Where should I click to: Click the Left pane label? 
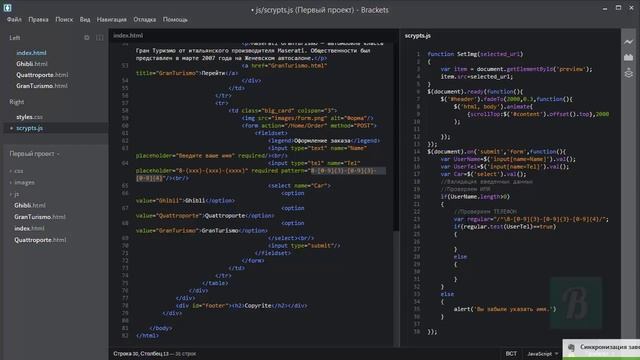pyautogui.click(x=15, y=38)
